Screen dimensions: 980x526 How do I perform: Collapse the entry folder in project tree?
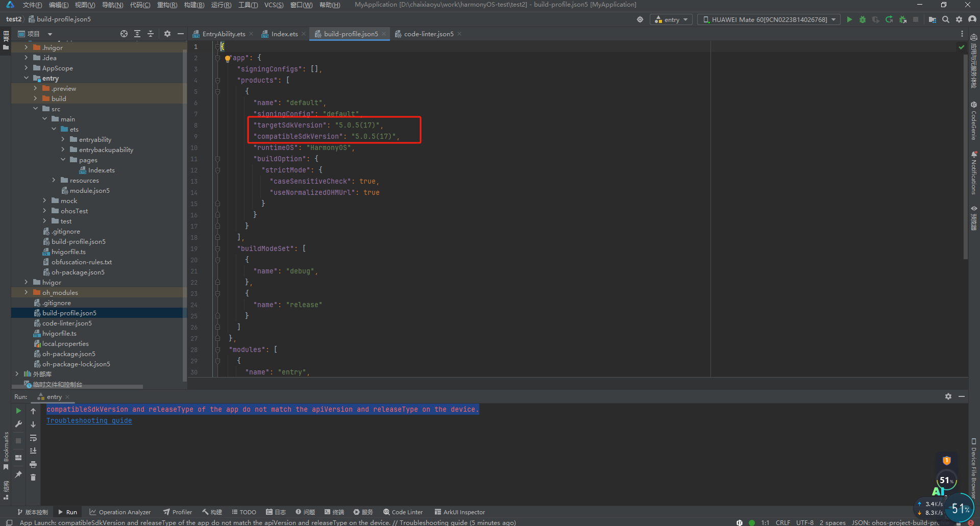pos(27,78)
